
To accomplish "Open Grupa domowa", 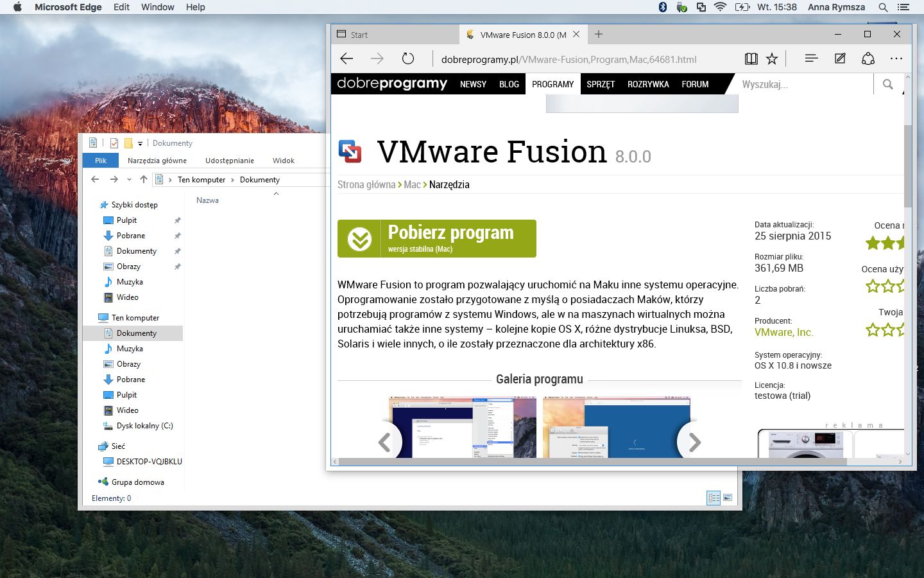I will click(x=138, y=482).
